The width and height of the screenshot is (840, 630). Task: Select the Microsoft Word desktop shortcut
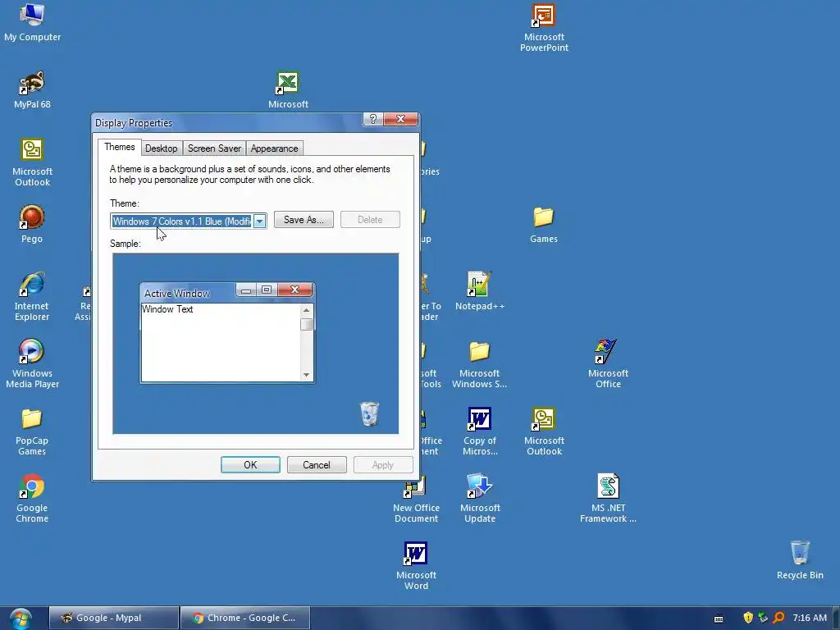click(x=416, y=566)
